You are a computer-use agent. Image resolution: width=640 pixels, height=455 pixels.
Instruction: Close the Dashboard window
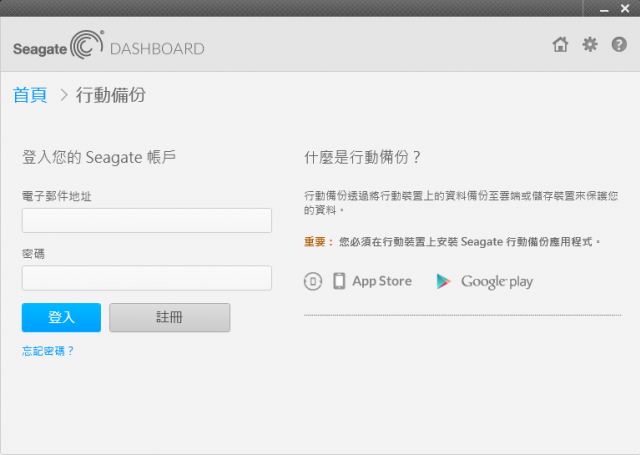point(625,8)
